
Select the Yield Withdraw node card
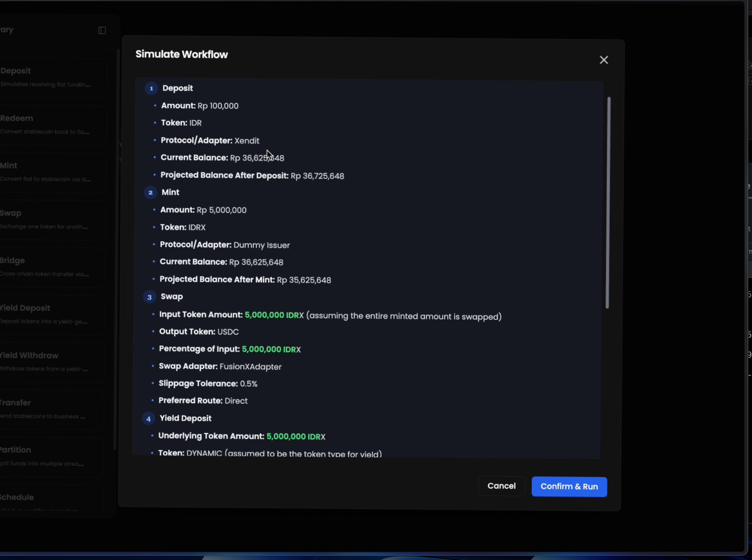coord(51,362)
